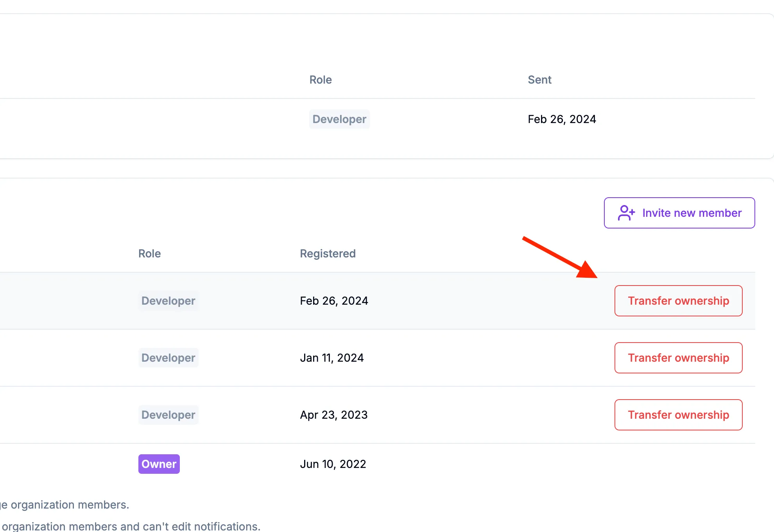Click the Jan 11, 2024 registered date
This screenshot has width=774, height=532.
[332, 358]
